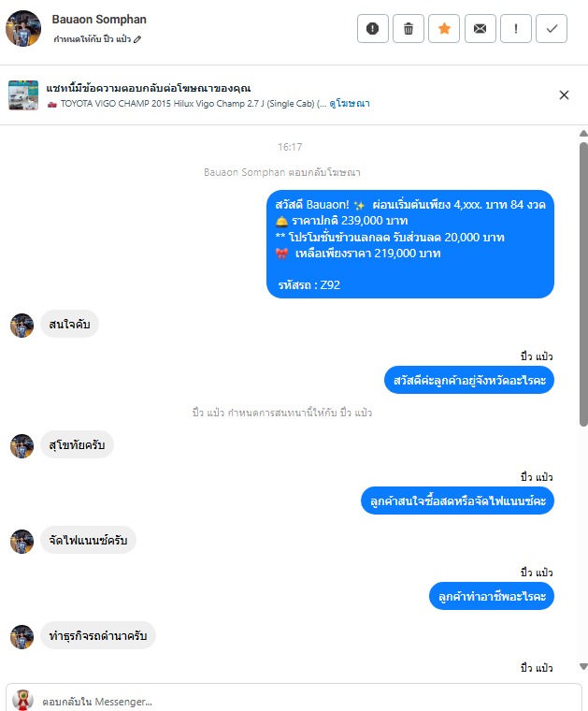Screen dimensions: 588x711
Task: Click the scrollbar up arrow
Action: pos(583,133)
